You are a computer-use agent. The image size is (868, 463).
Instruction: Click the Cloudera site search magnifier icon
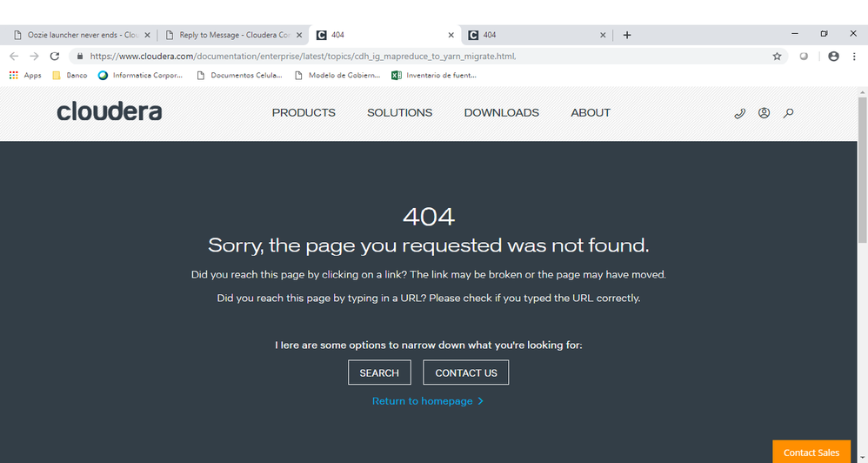(x=788, y=113)
